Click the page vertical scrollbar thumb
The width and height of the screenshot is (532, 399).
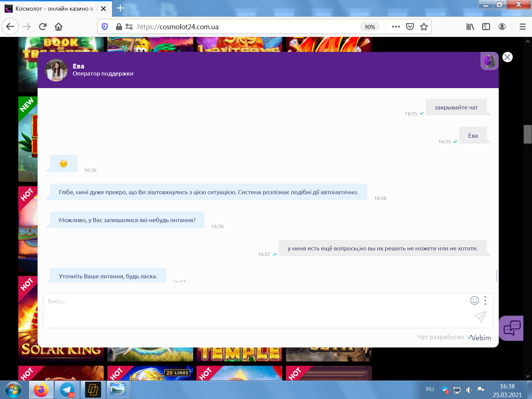click(528, 134)
